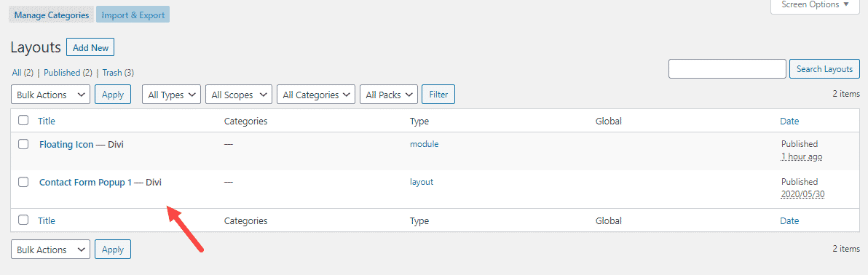Expand the Screen Options panel
Image resolution: width=868 pixels, height=275 pixels.
tap(815, 5)
